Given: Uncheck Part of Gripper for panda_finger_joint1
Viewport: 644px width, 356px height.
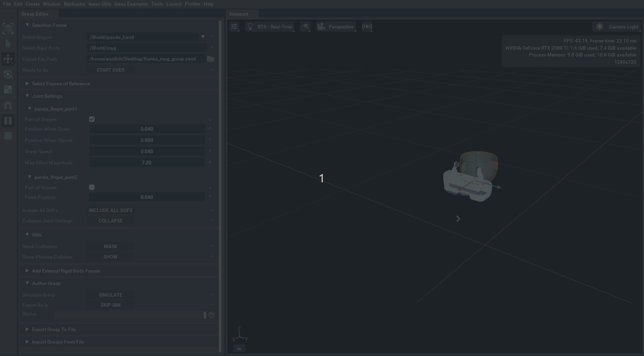Looking at the screenshot, I should 92,119.
